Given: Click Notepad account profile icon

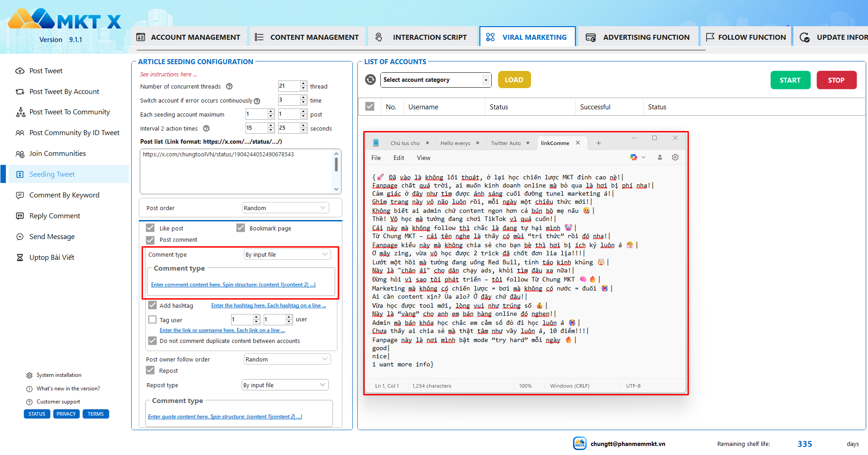Looking at the screenshot, I should click(x=660, y=157).
